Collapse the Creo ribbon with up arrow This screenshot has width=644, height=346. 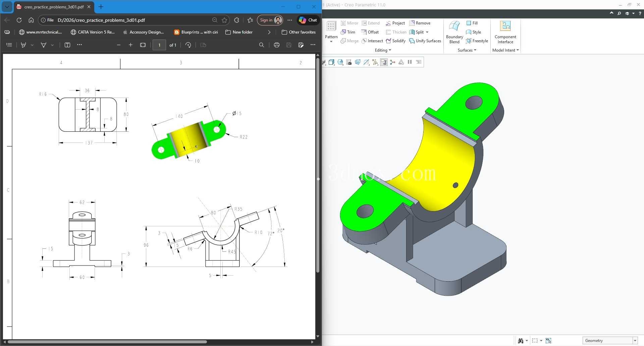tap(611, 13)
